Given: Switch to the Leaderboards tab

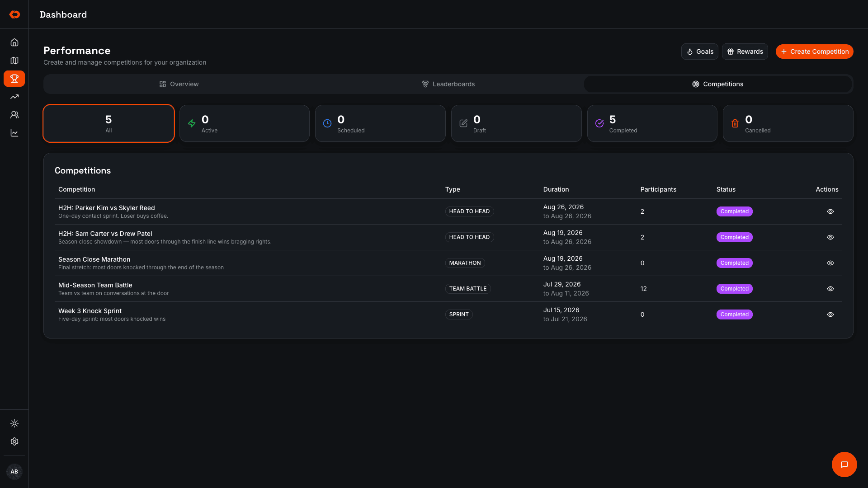Looking at the screenshot, I should (448, 84).
